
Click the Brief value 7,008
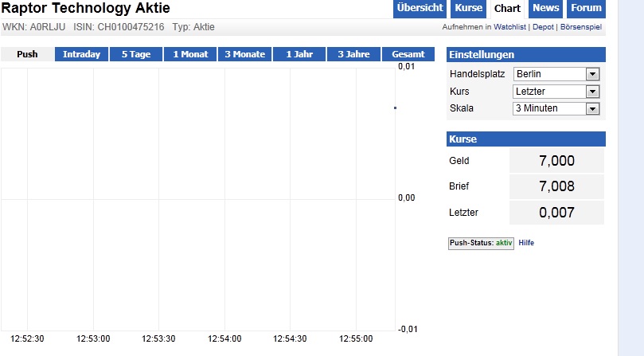click(556, 186)
